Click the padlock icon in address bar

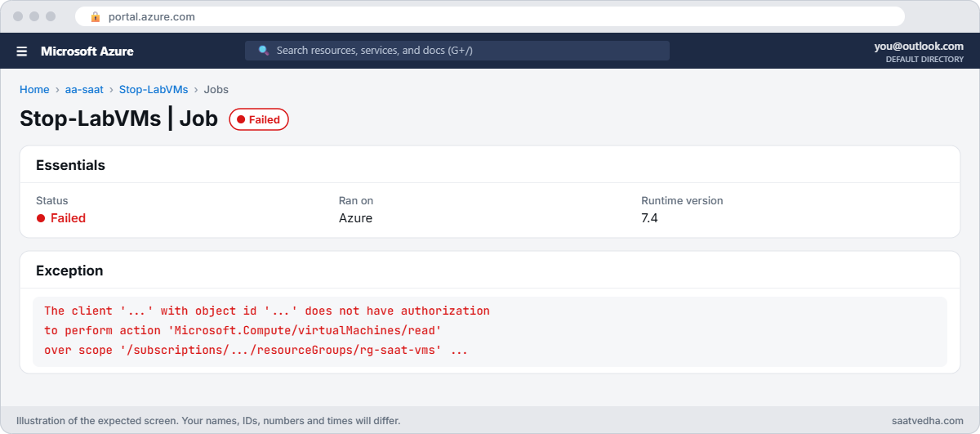(96, 16)
